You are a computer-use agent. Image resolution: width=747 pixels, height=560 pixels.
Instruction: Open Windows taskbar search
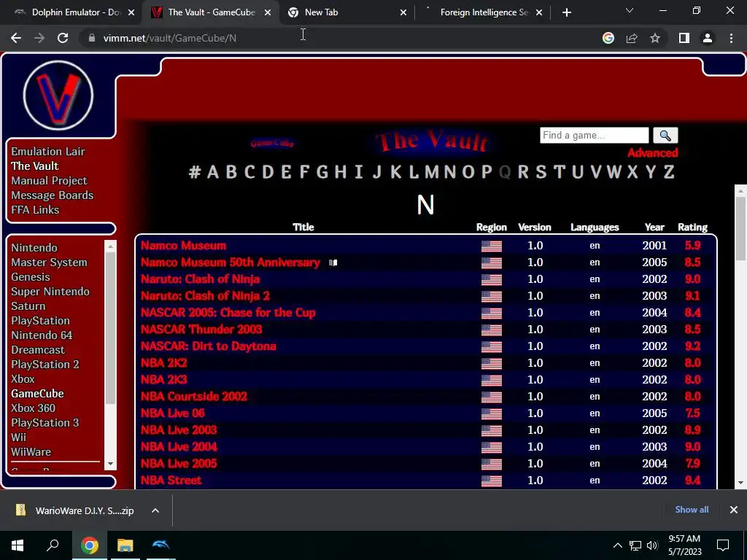point(53,545)
